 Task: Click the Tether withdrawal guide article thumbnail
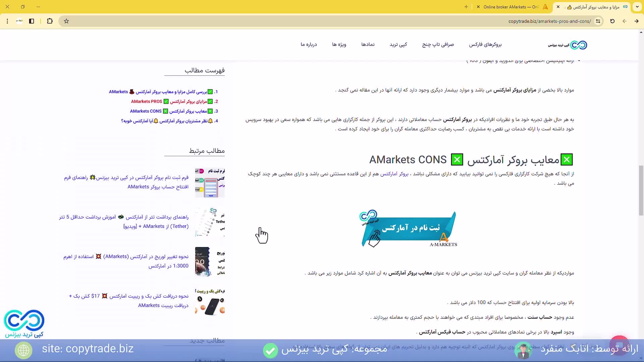[210, 222]
